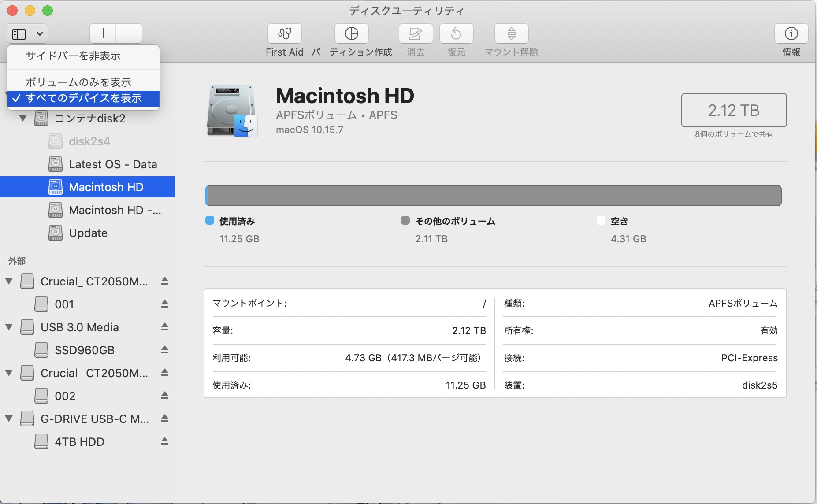Screen dimensions: 817x504
Task: Select the truncated Macintosh HD -... volume
Action: pyautogui.click(x=115, y=210)
